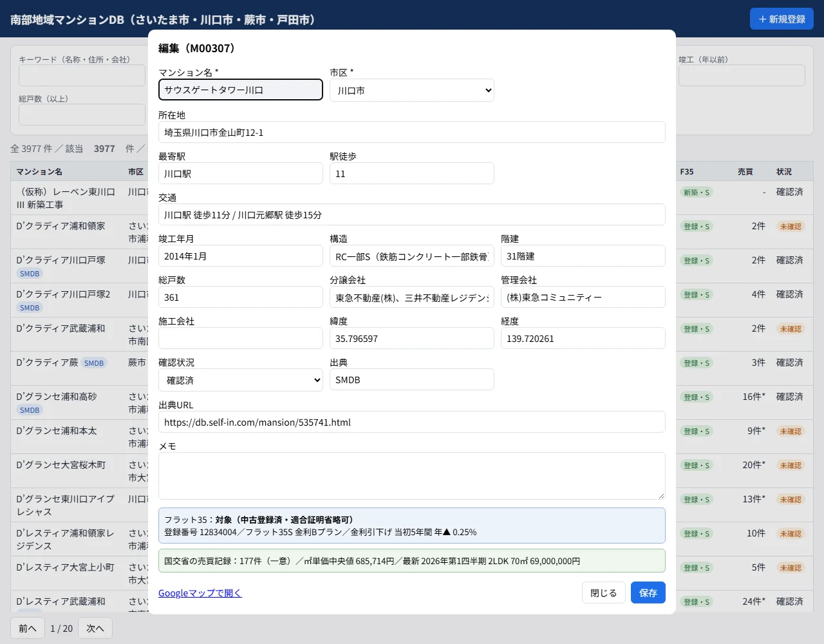Viewport: 824px width, 644px height.
Task: Click the 新築・S badge in first row
Action: (697, 193)
